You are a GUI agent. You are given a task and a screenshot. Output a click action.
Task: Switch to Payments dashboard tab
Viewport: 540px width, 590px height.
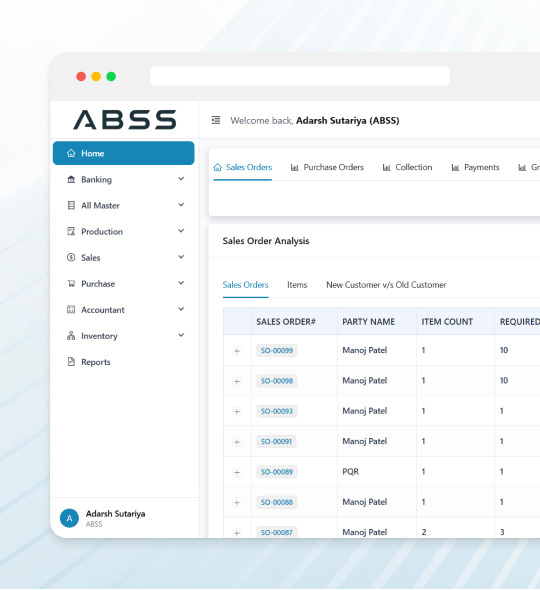[475, 167]
